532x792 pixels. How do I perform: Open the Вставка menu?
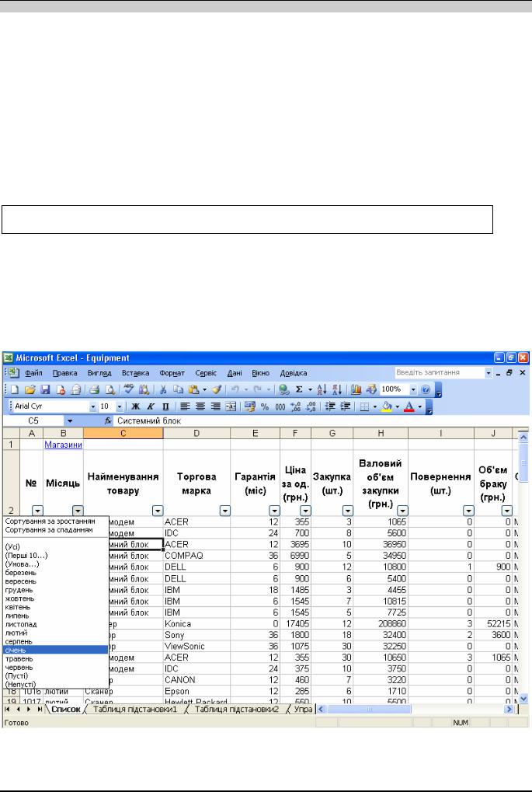tap(135, 373)
